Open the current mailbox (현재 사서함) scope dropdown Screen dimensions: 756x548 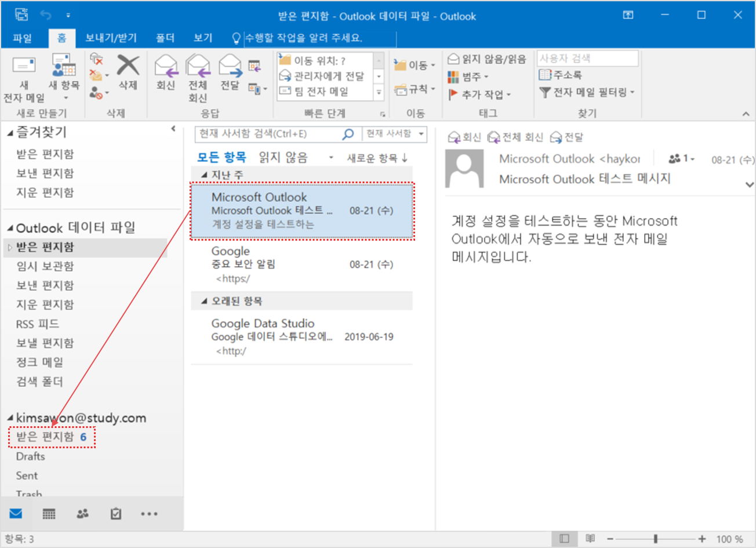click(x=395, y=134)
